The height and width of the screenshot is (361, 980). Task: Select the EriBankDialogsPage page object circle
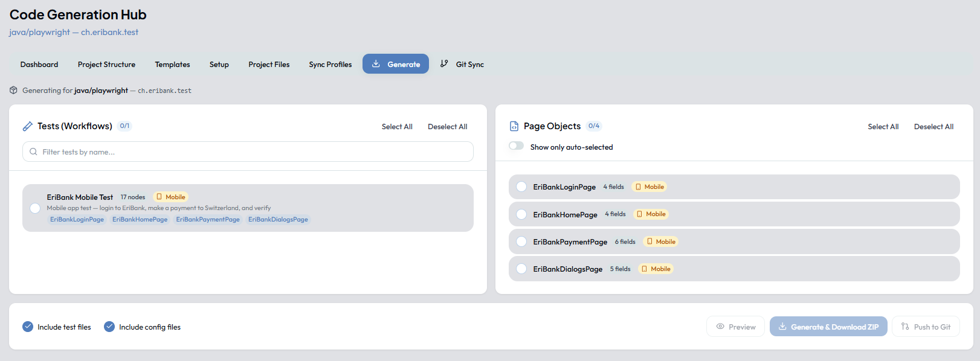click(x=521, y=269)
